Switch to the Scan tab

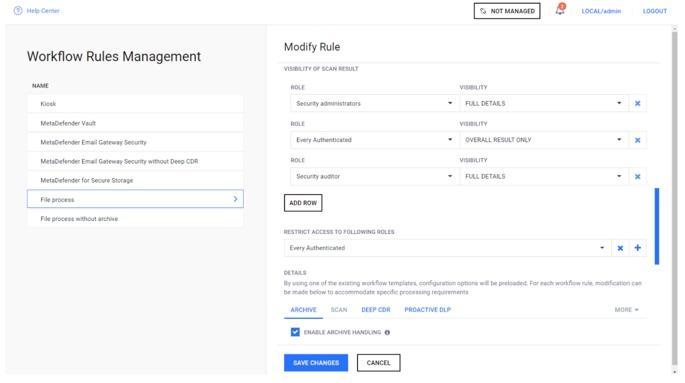pos(339,310)
